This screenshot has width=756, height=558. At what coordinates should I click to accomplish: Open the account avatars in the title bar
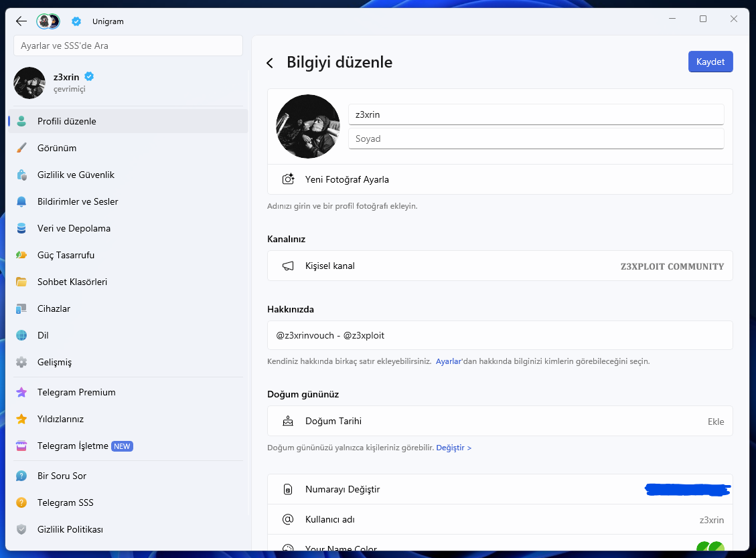[x=48, y=21]
